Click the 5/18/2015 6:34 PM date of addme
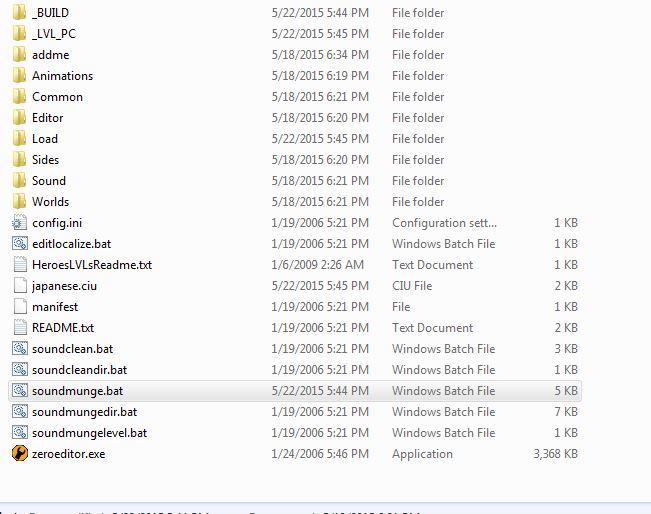This screenshot has height=514, width=651. [x=320, y=55]
